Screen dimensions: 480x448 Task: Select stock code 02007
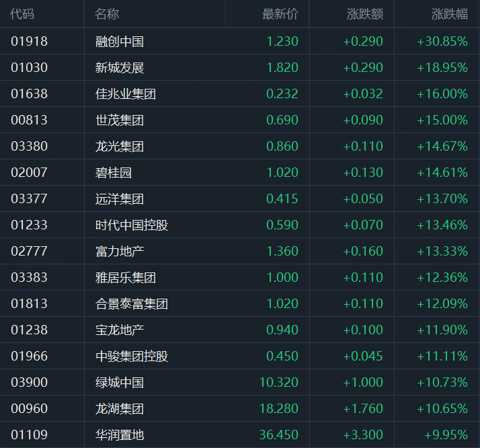(29, 172)
